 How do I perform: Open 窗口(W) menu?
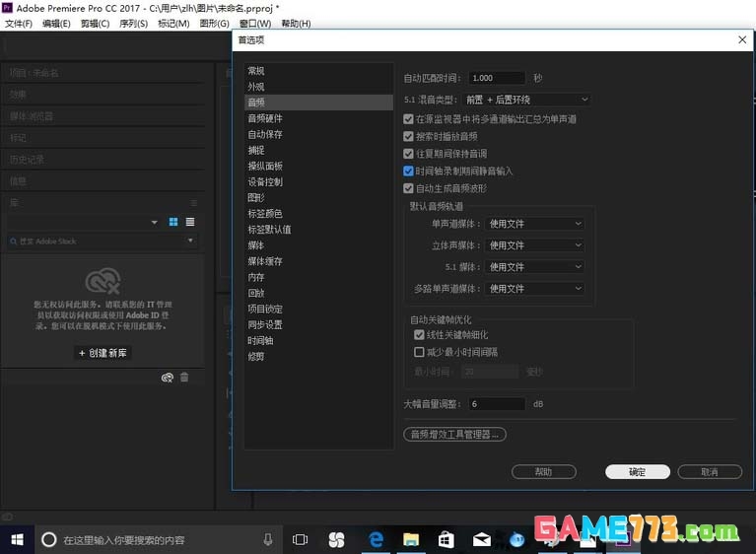[x=255, y=24]
